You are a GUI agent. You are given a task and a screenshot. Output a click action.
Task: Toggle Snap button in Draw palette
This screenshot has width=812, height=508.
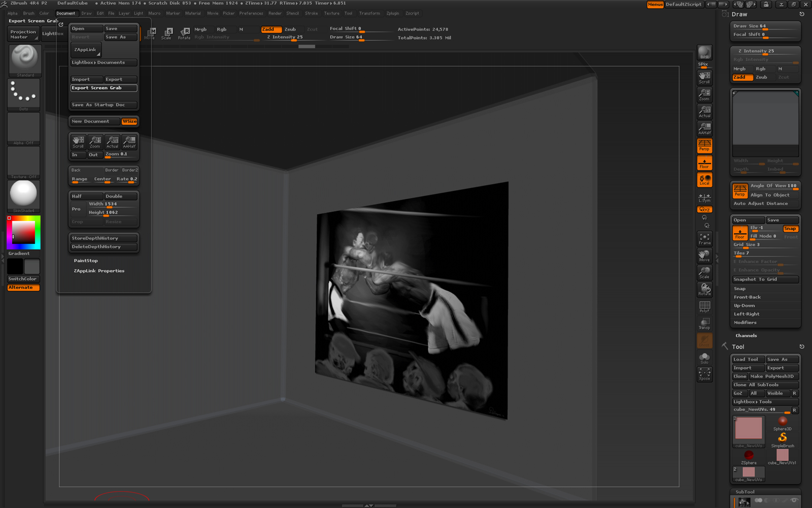click(x=790, y=229)
